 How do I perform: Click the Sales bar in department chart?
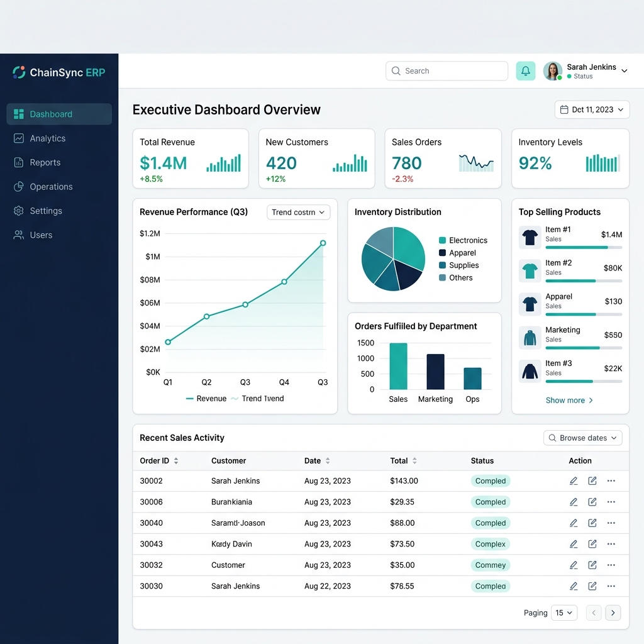pyautogui.click(x=398, y=366)
